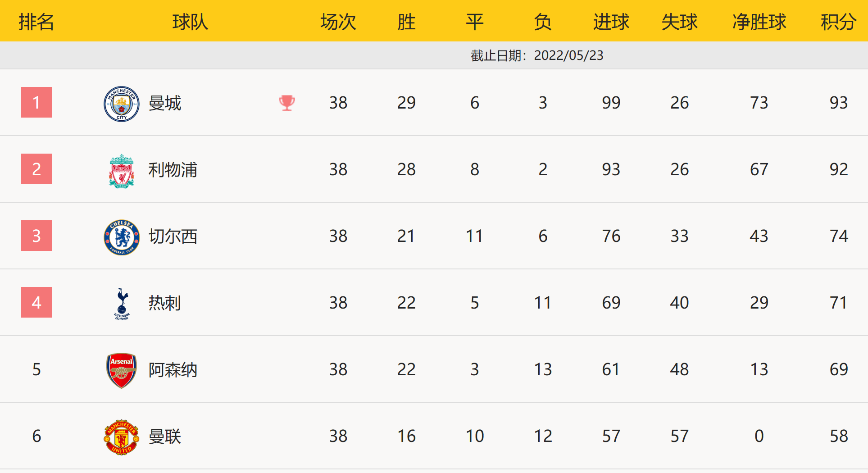Select the 排名 column header
The height and width of the screenshot is (473, 868).
point(36,22)
